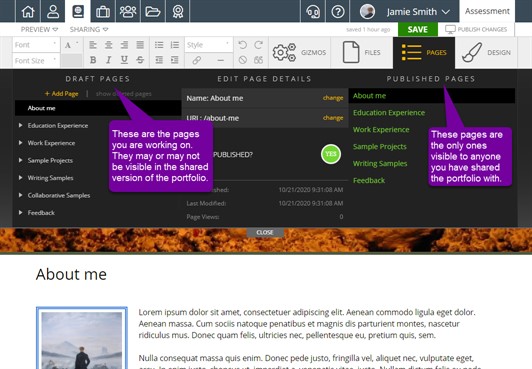The image size is (532, 369).
Task: Open the user profile icon
Action: pyautogui.click(x=53, y=11)
